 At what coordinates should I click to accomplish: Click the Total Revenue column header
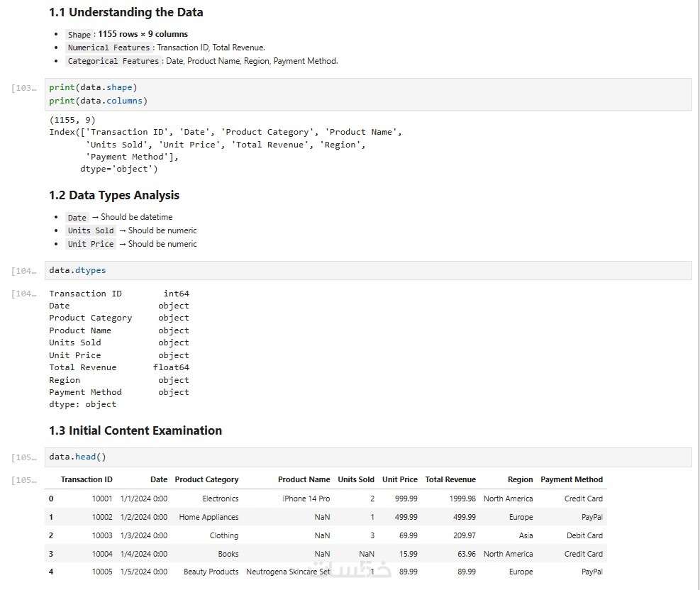pyautogui.click(x=450, y=479)
